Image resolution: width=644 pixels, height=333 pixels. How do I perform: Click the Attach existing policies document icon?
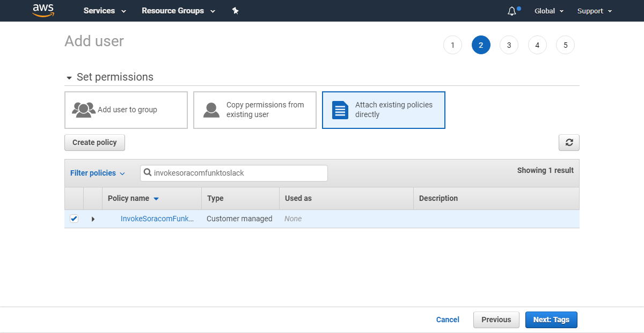tap(340, 110)
